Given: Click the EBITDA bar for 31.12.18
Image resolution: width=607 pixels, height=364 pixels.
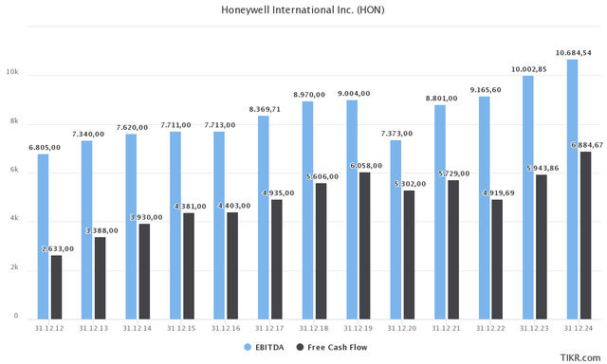Looking at the screenshot, I should [x=307, y=210].
